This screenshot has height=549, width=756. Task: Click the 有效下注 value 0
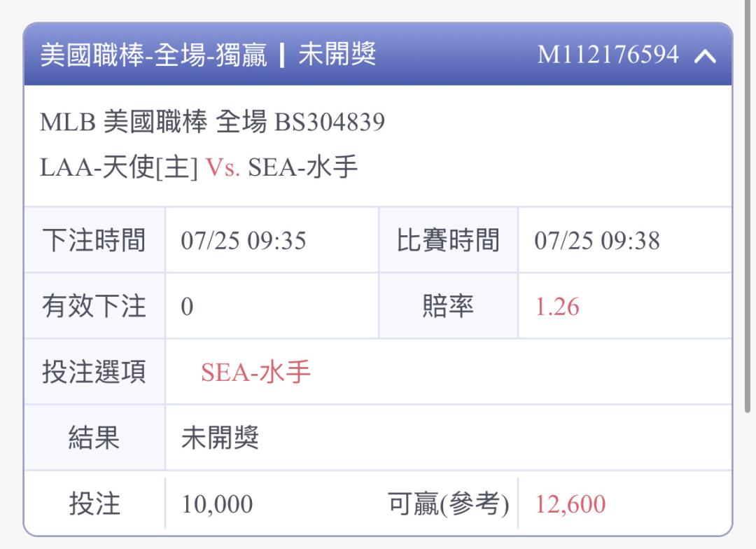(x=187, y=306)
